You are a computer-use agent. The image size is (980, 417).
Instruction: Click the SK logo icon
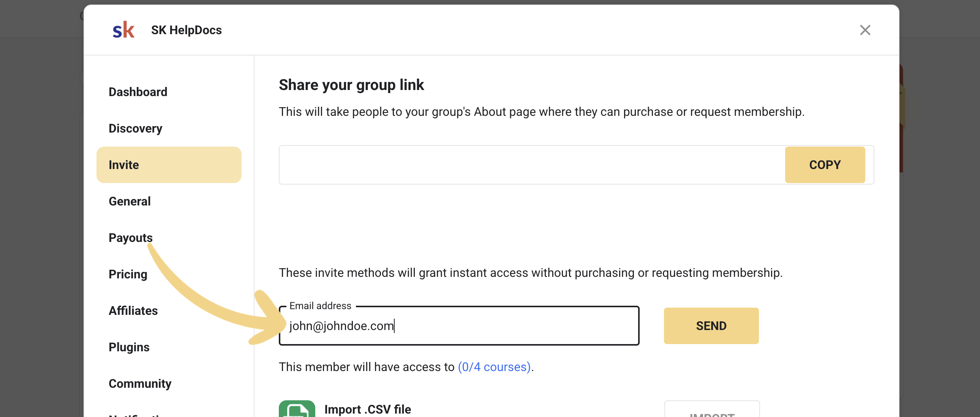click(x=123, y=30)
